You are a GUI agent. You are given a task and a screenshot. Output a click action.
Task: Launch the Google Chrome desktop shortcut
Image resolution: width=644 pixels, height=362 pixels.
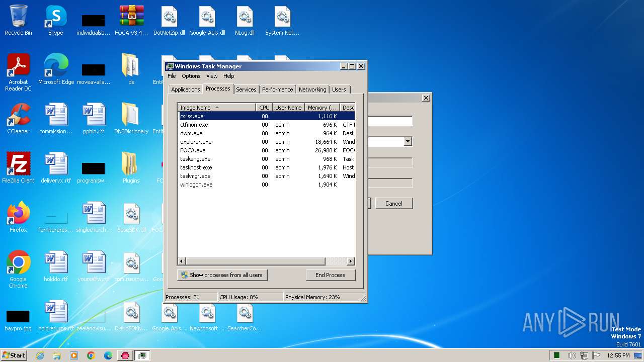(18, 270)
